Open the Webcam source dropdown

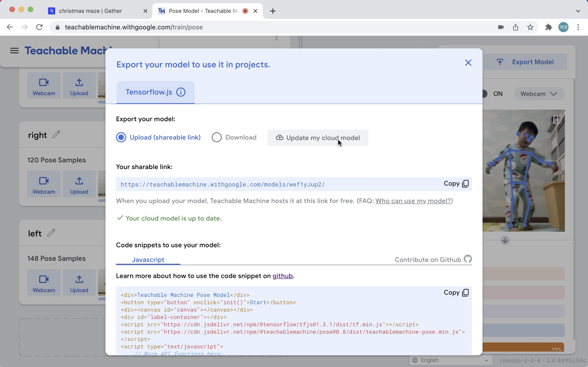(539, 94)
